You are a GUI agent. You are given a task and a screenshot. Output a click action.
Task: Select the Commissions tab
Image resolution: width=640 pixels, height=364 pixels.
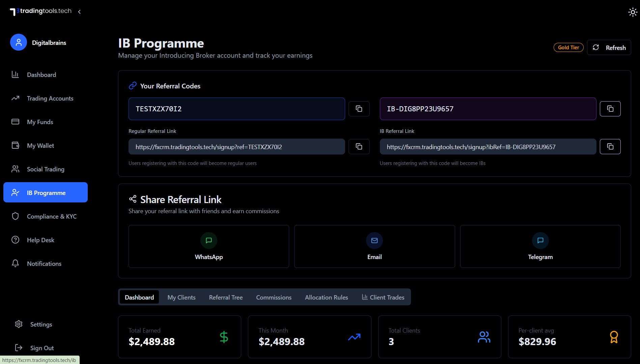pos(274,297)
